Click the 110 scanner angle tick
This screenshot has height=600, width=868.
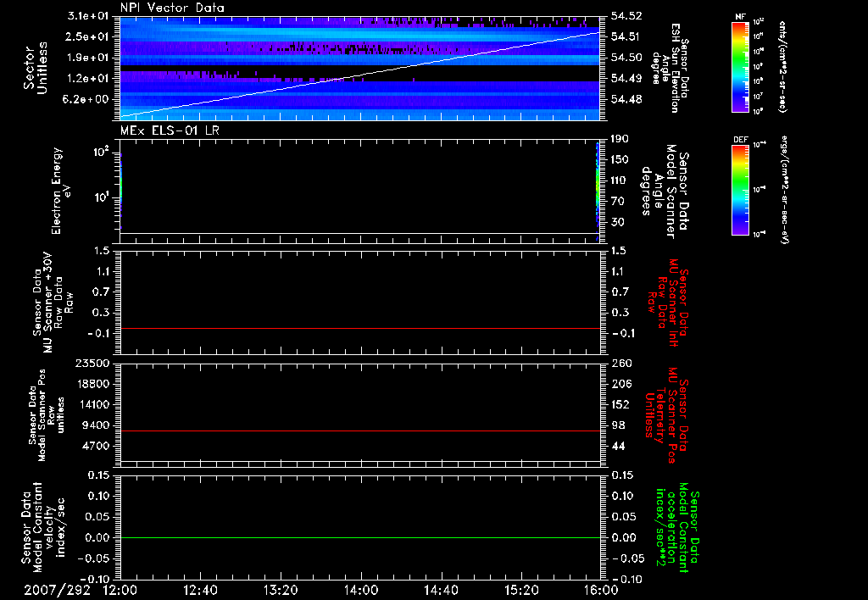click(620, 181)
